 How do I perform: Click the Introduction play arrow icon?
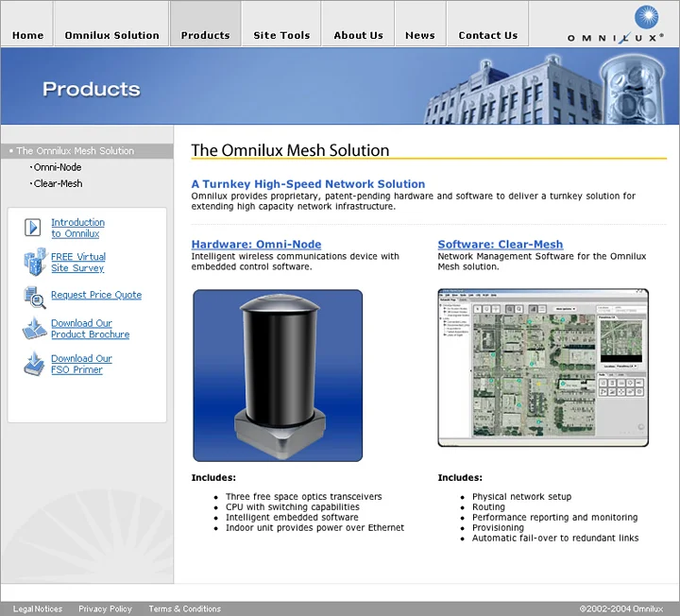tap(32, 228)
